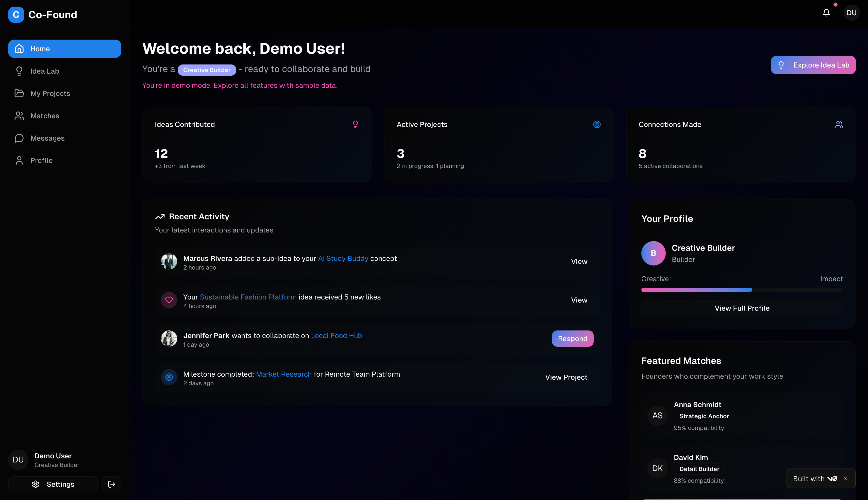Click the notification bell icon
The height and width of the screenshot is (500, 868).
826,13
